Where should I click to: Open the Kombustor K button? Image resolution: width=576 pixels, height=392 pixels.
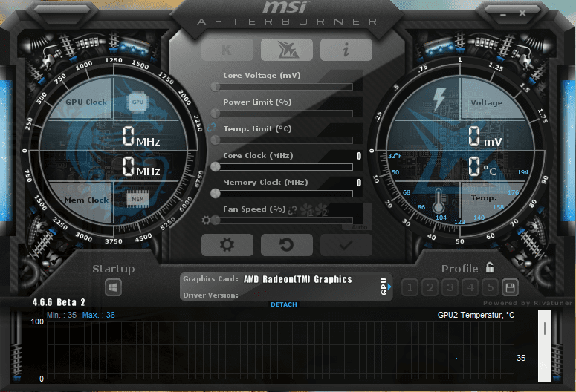(227, 50)
